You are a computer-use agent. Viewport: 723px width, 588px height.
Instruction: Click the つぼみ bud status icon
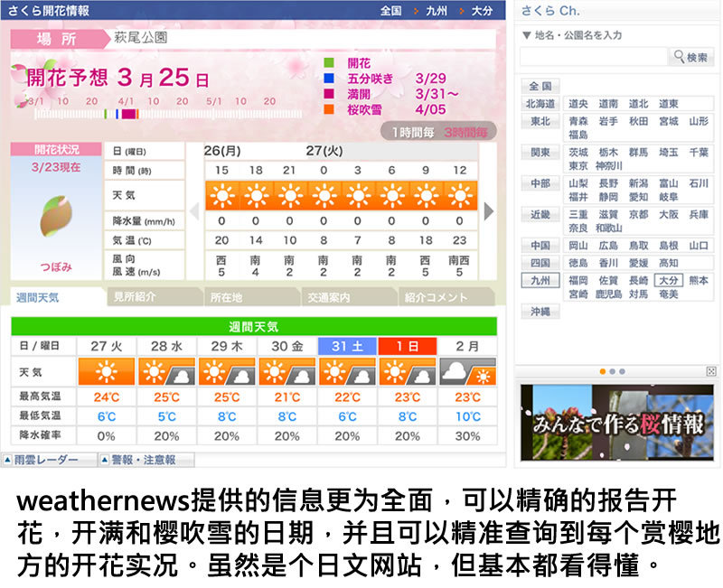click(56, 216)
